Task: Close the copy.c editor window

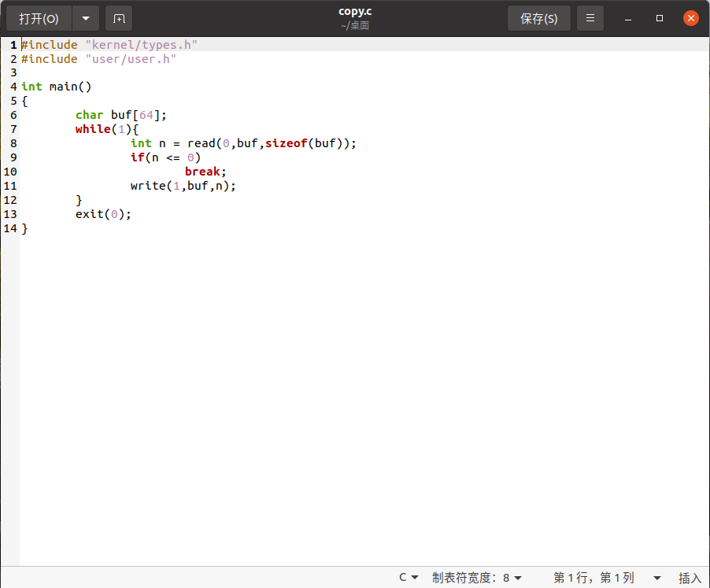Action: tap(690, 18)
